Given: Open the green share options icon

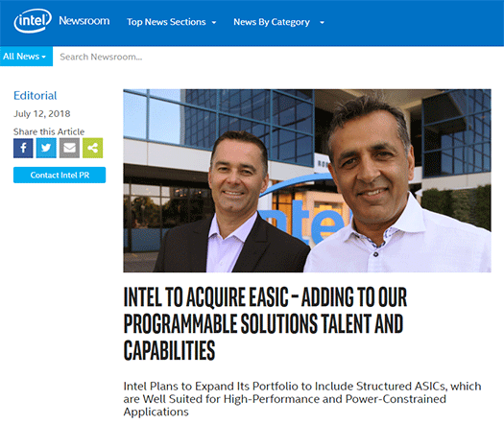Looking at the screenshot, I should pos(92,148).
